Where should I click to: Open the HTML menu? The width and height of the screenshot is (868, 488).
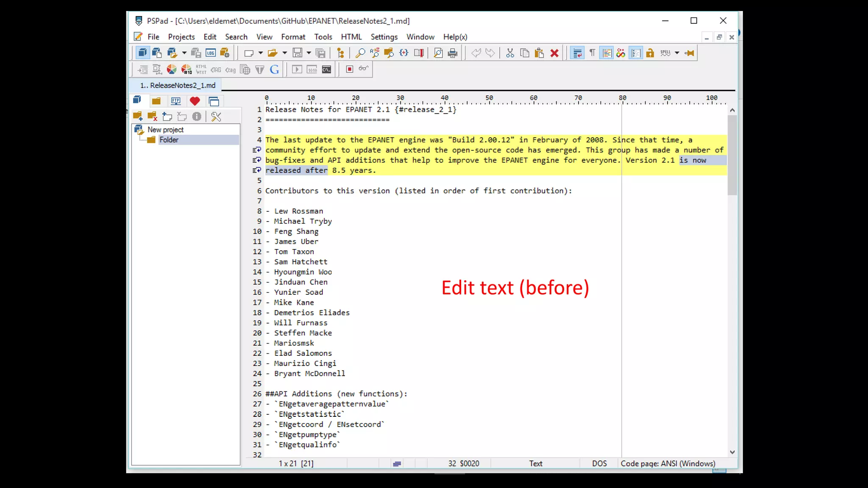click(351, 37)
